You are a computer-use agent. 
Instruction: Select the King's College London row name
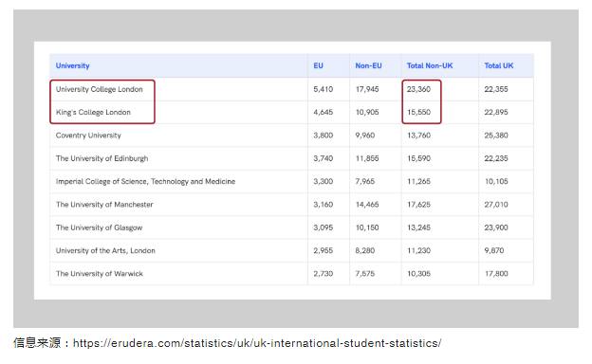93,113
